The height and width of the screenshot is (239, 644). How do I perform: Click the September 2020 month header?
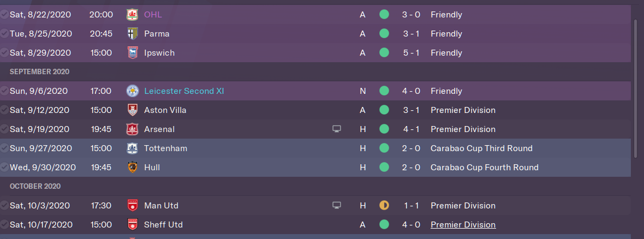tap(39, 72)
